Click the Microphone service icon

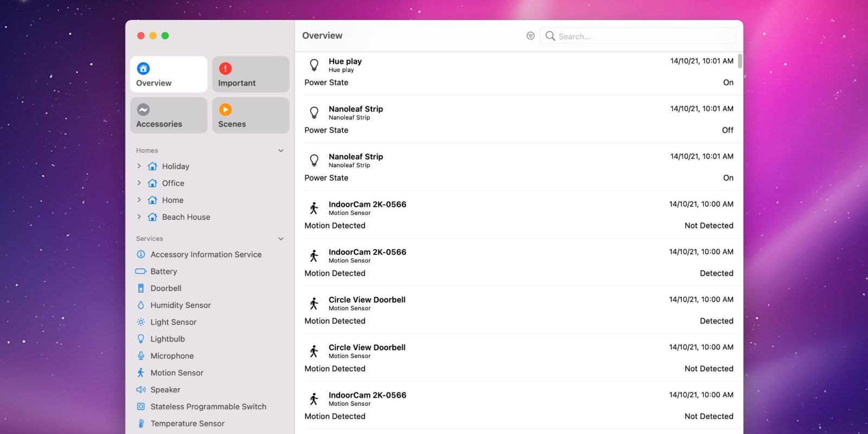click(141, 356)
